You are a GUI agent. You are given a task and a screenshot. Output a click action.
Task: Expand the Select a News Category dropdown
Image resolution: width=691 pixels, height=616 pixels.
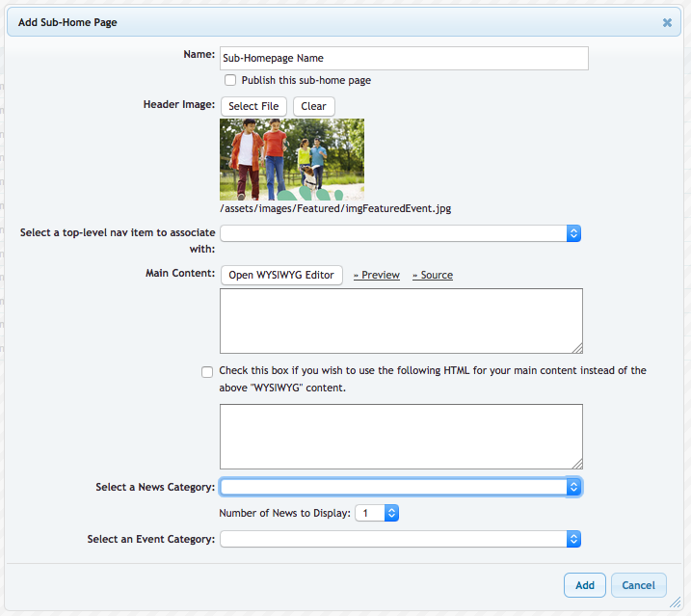coord(400,488)
